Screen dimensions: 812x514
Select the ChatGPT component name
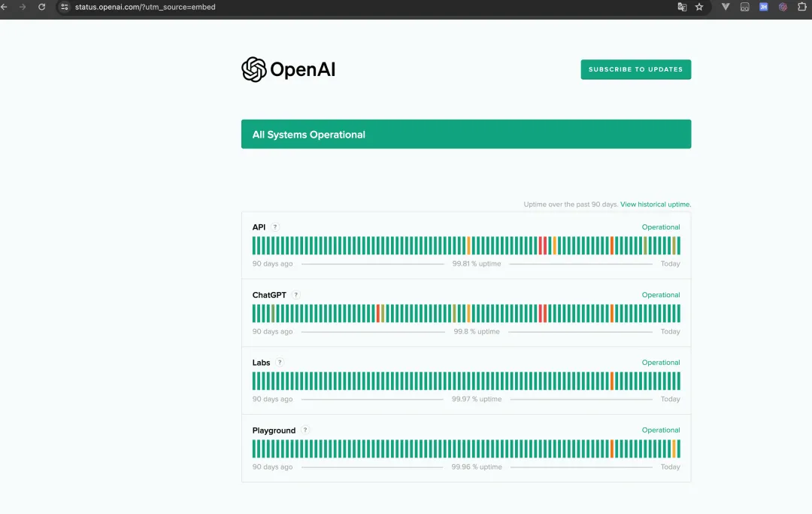(269, 295)
